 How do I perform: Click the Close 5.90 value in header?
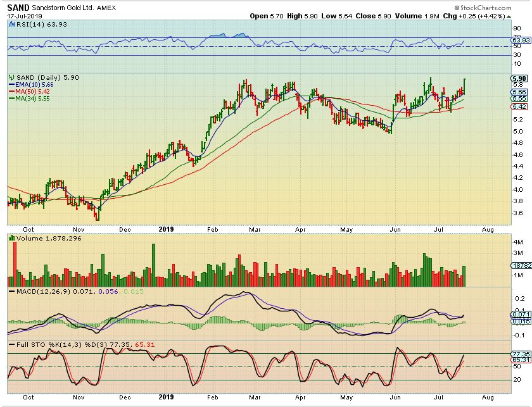[x=373, y=16]
